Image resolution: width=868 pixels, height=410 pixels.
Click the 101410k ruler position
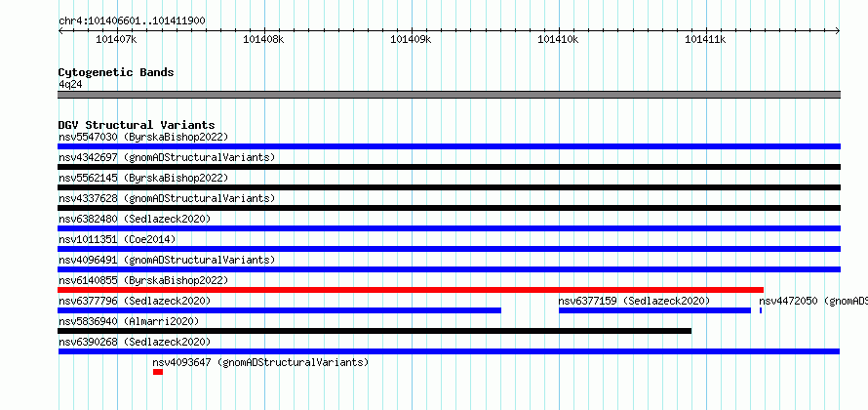558,39
